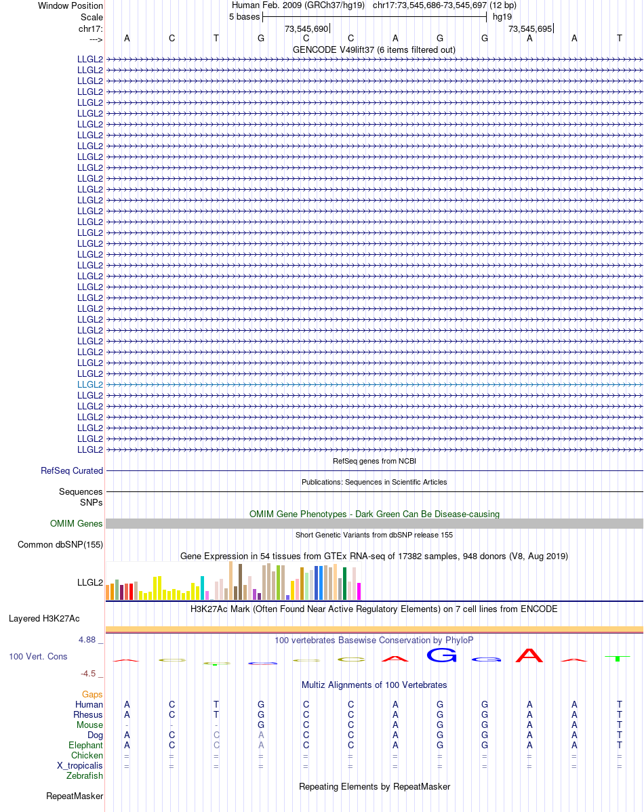Click the hg19 assembly label beside scale bar
The image size is (644, 812).
[502, 17]
